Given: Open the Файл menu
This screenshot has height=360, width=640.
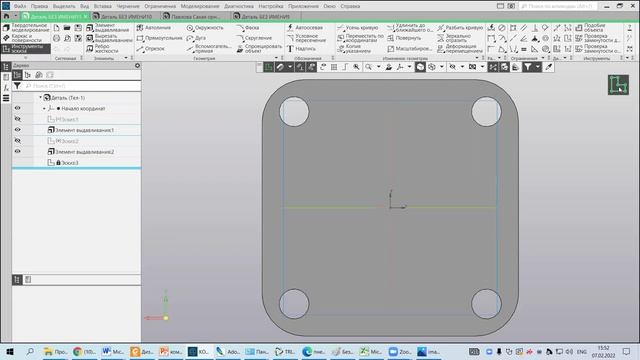Looking at the screenshot, I should (20, 6).
